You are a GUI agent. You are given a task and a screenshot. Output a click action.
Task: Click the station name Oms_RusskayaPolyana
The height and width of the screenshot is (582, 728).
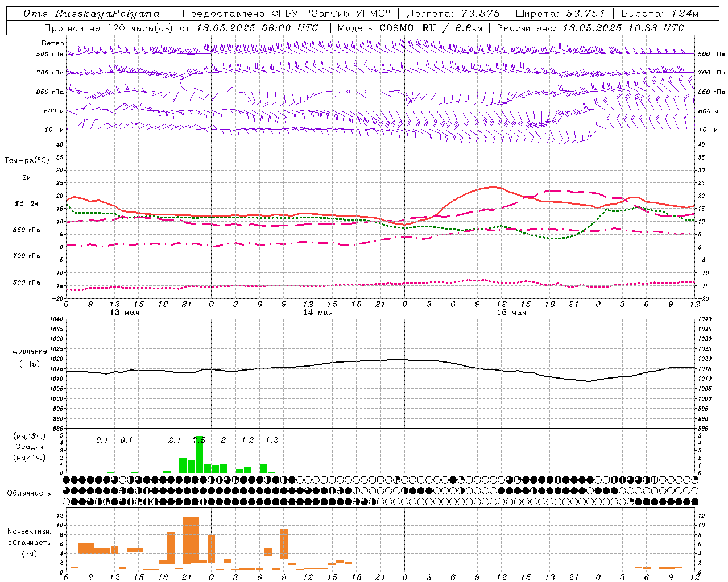(x=92, y=14)
